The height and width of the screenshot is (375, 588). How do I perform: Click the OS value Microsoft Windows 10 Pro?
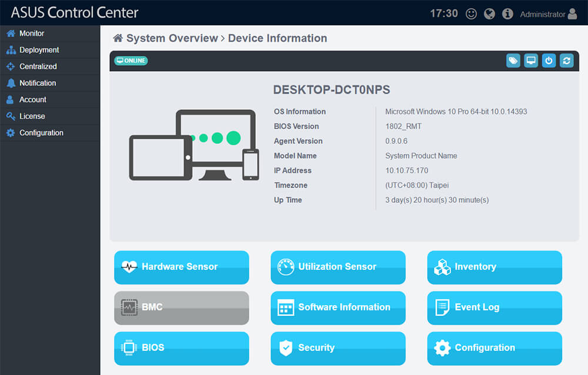click(x=456, y=112)
